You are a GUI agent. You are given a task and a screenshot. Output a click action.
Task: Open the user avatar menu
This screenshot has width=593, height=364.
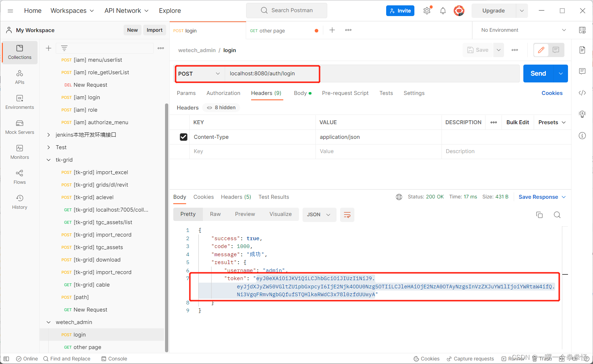tap(459, 11)
